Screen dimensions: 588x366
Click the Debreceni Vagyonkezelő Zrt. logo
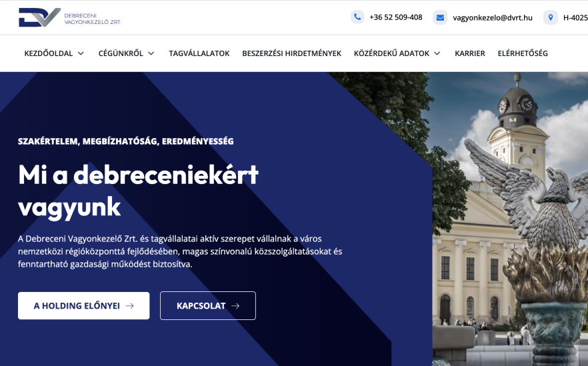tap(70, 17)
